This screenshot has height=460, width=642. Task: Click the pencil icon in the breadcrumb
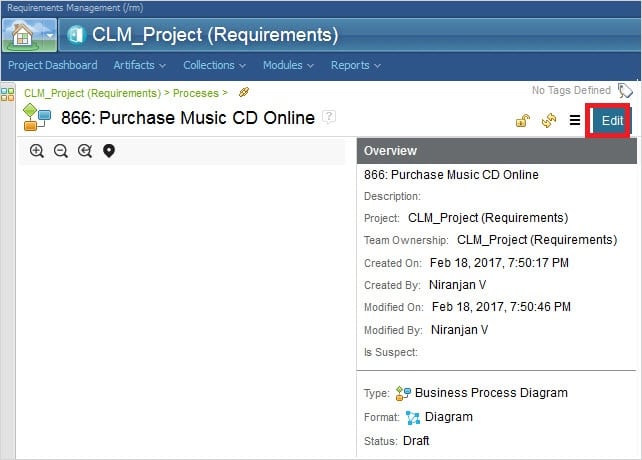(244, 92)
